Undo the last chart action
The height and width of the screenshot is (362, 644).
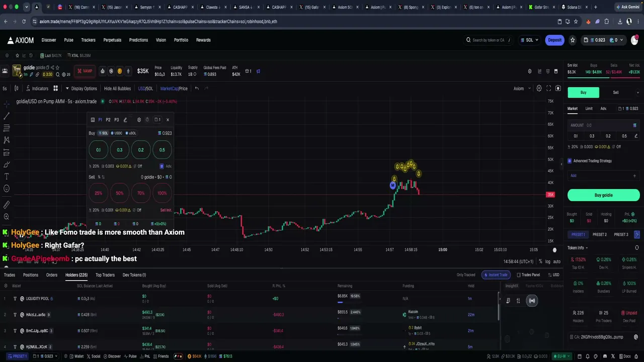197,88
